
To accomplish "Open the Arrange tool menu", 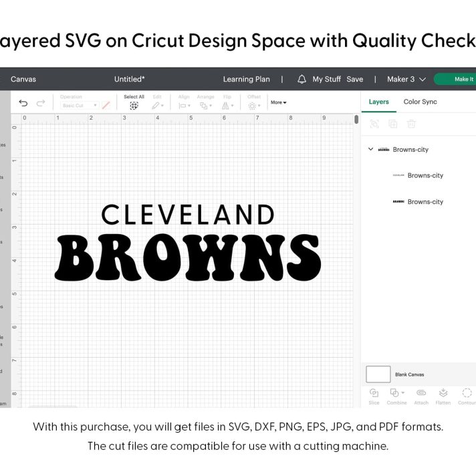I will (x=205, y=106).
